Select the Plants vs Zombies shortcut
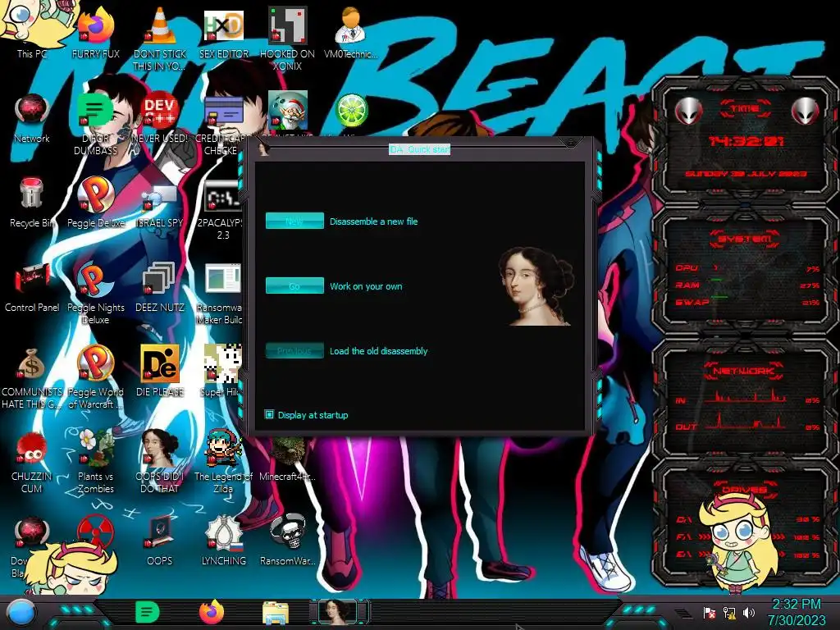Screen dimensions: 840x630 tap(96, 461)
